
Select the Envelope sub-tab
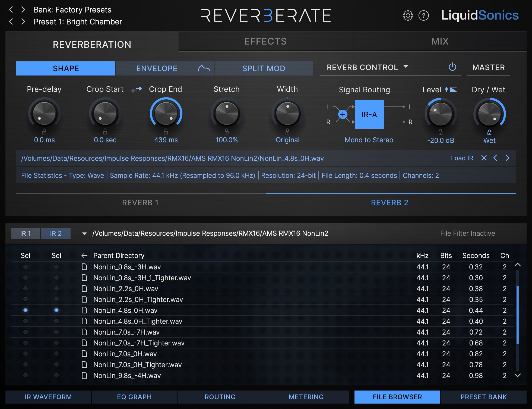click(x=165, y=68)
